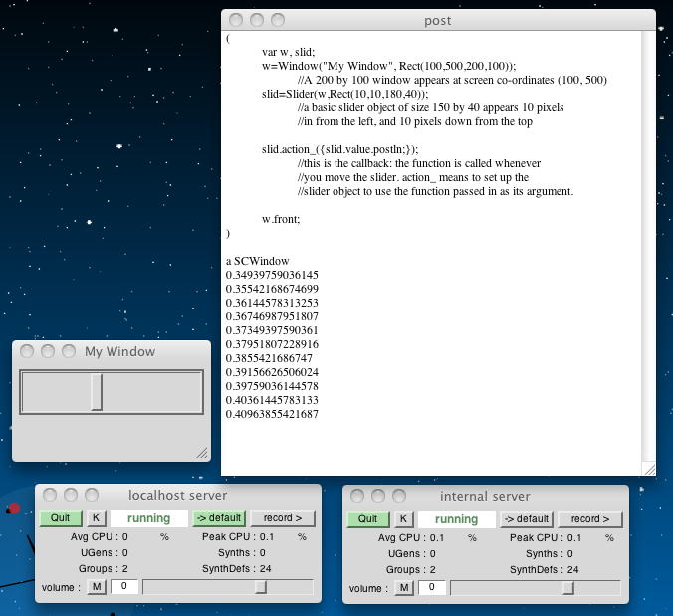Screen dimensions: 673x616
Task: Close the post window
Action: [x=236, y=20]
